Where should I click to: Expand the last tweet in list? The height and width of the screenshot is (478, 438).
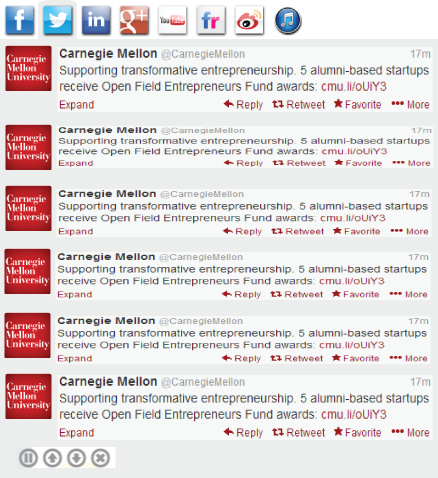point(77,433)
